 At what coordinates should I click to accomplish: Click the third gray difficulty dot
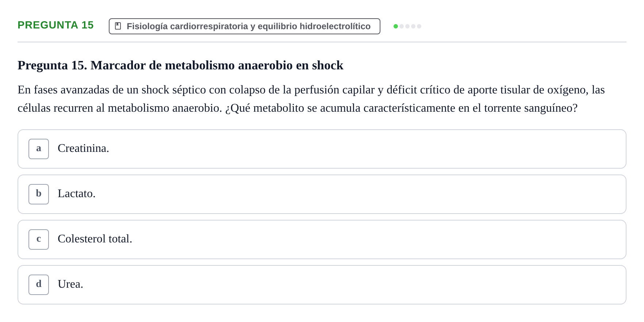click(x=407, y=26)
